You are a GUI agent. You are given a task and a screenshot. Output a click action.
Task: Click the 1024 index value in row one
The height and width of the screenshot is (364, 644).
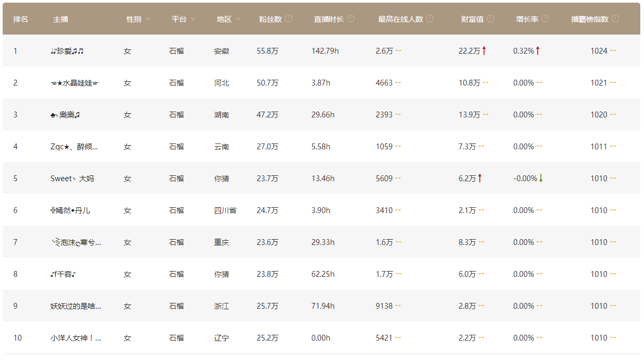[599, 51]
